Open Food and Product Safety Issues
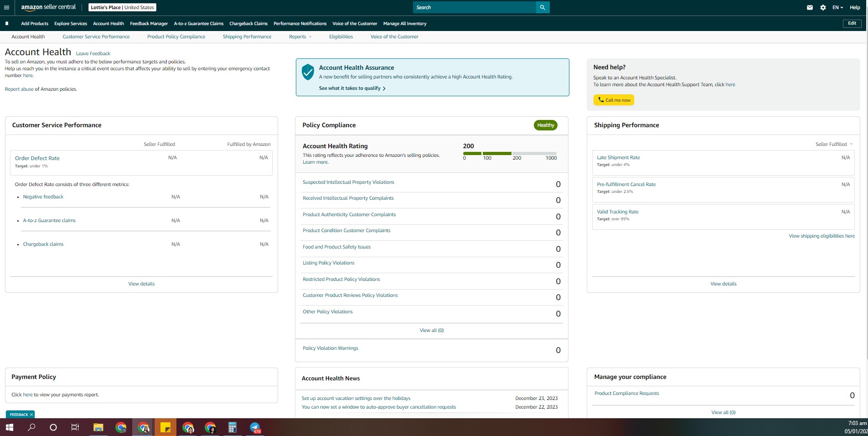This screenshot has width=868, height=436. 336,247
